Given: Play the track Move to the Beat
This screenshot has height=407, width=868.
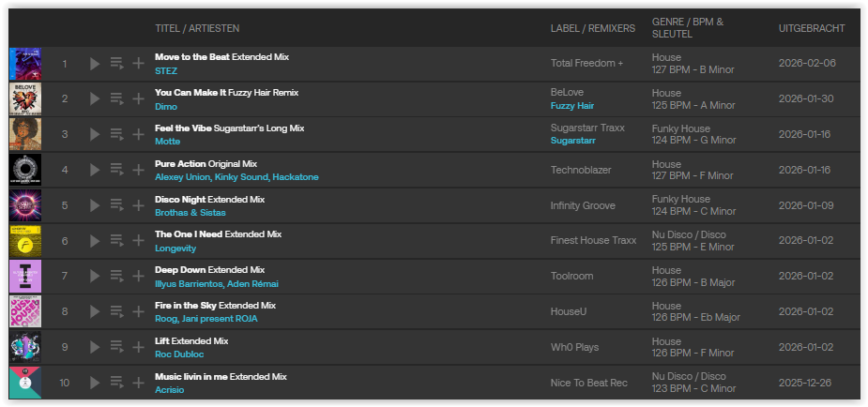Looking at the screenshot, I should [x=94, y=64].
